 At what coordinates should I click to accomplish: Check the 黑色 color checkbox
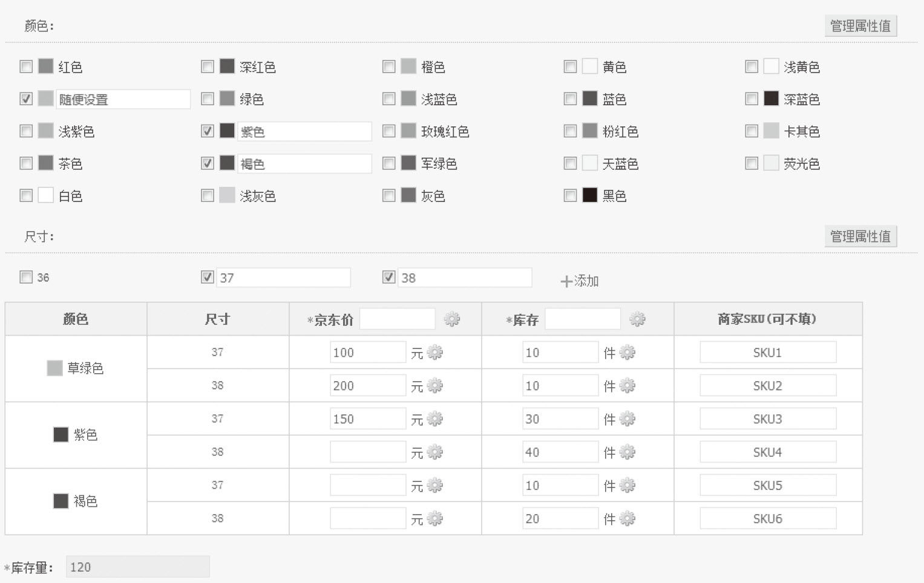click(x=570, y=195)
